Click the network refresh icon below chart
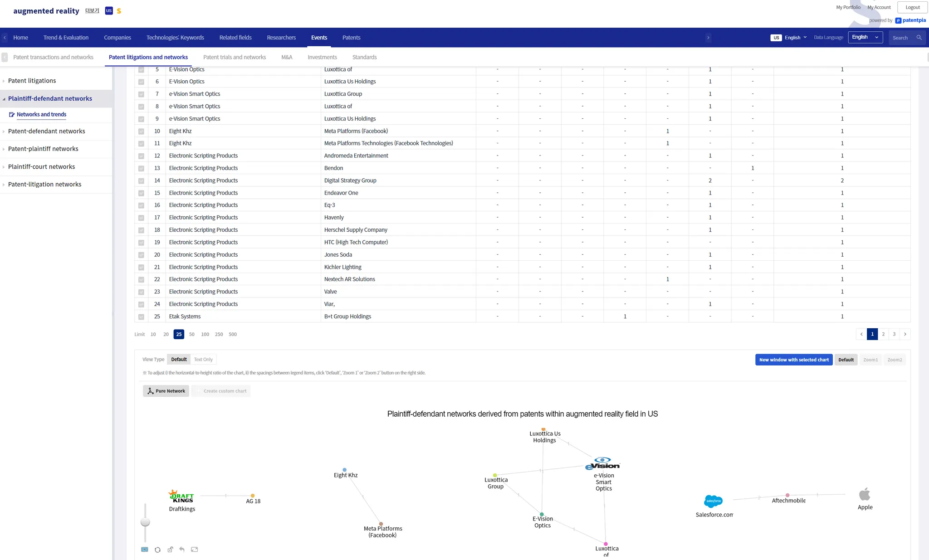This screenshot has height=560, width=929. point(157,550)
